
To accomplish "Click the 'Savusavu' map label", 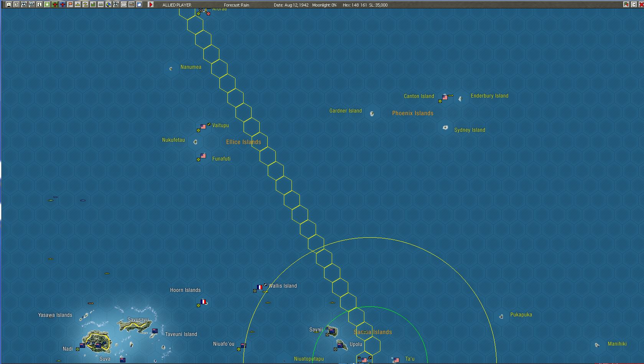I will 138,319.
